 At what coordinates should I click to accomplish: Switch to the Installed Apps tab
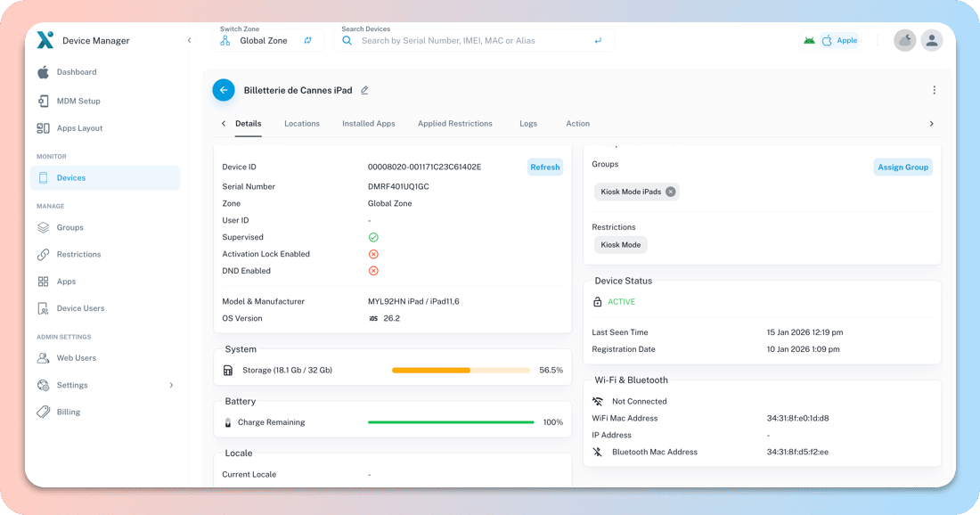point(368,124)
